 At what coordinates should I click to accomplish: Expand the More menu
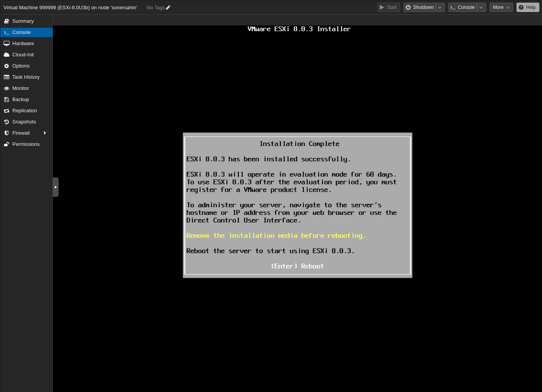coord(501,7)
